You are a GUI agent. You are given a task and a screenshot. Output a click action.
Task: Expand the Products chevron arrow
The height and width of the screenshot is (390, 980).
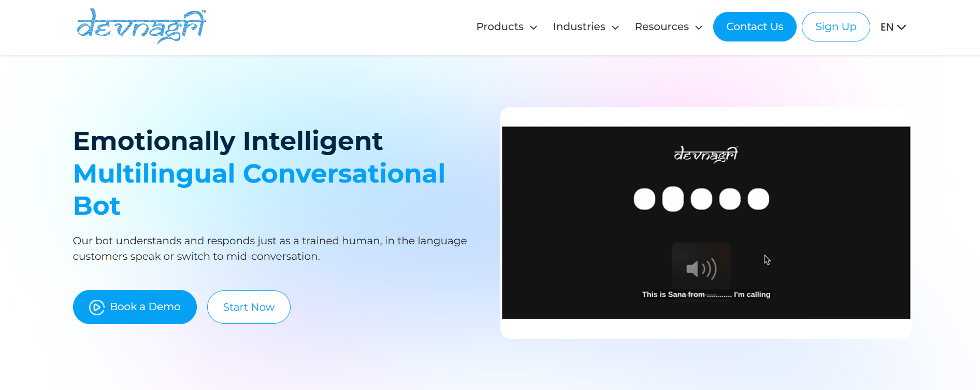point(534,27)
